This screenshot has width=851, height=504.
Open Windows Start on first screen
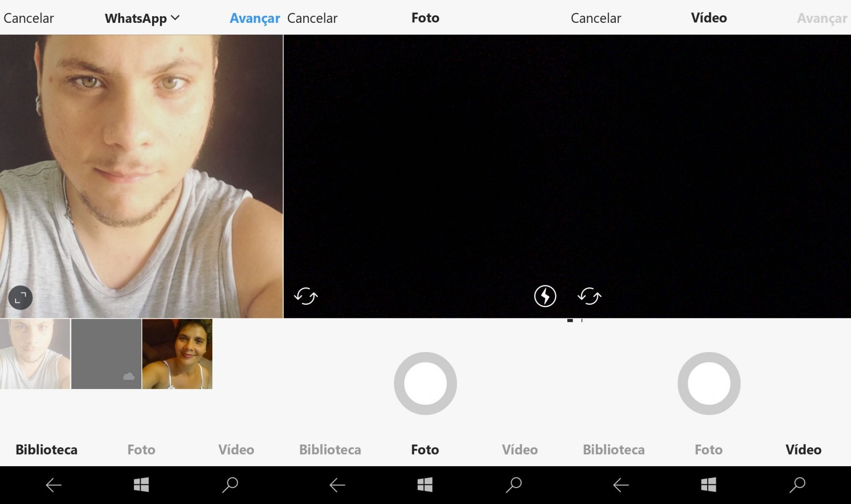[141, 484]
